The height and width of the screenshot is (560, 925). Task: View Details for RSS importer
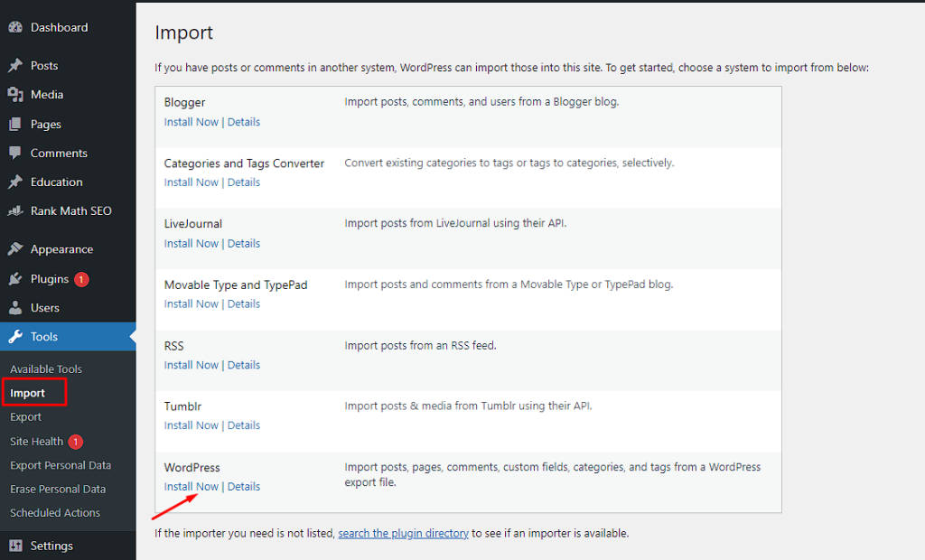pos(244,365)
